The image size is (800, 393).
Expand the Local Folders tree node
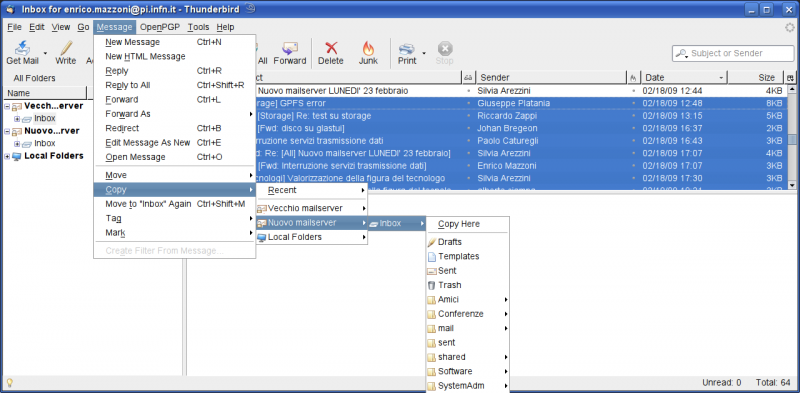7,156
